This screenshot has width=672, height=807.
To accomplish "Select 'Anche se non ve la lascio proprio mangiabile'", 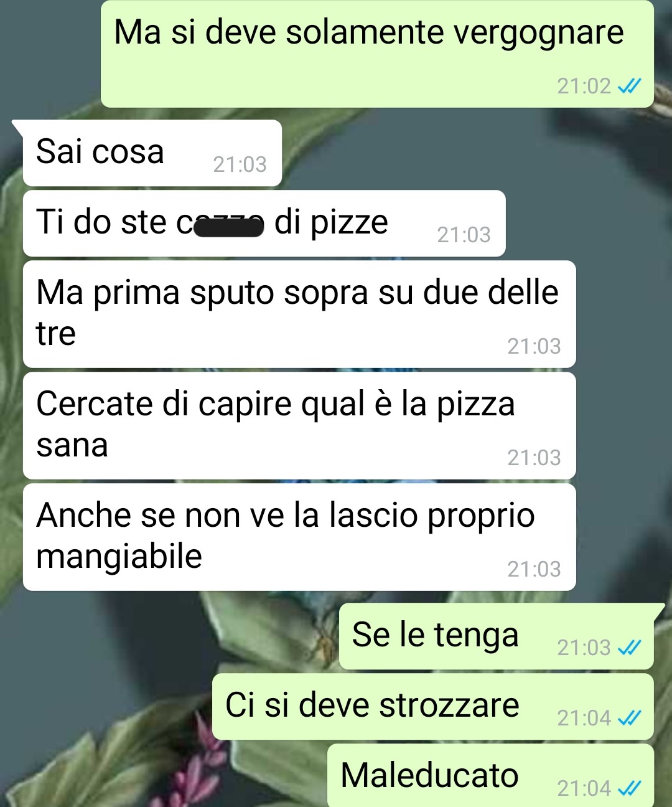I will tap(299, 537).
